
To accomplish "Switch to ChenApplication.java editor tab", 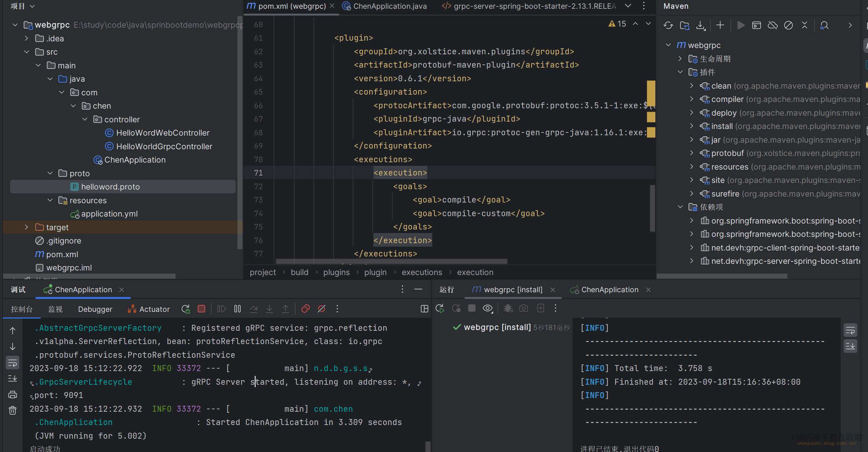I will 390,6.
